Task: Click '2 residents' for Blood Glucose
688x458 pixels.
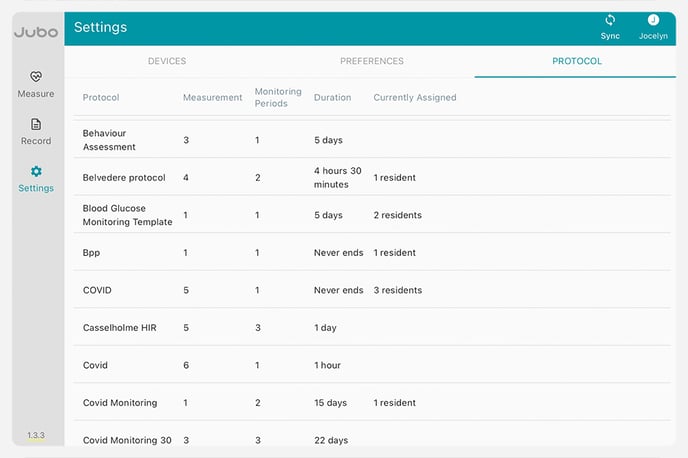Action: click(x=398, y=215)
